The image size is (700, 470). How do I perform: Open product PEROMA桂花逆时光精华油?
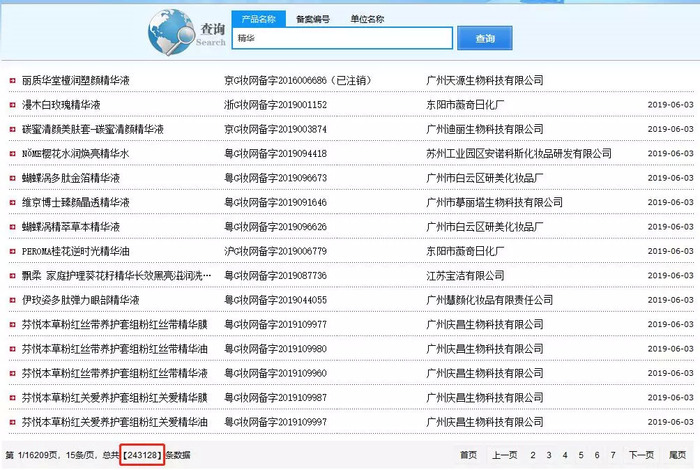pos(75,251)
